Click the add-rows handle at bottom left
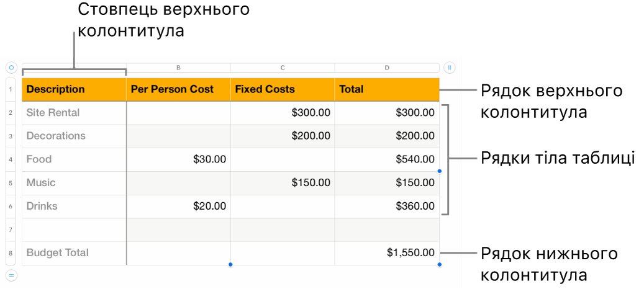 pyautogui.click(x=11, y=275)
